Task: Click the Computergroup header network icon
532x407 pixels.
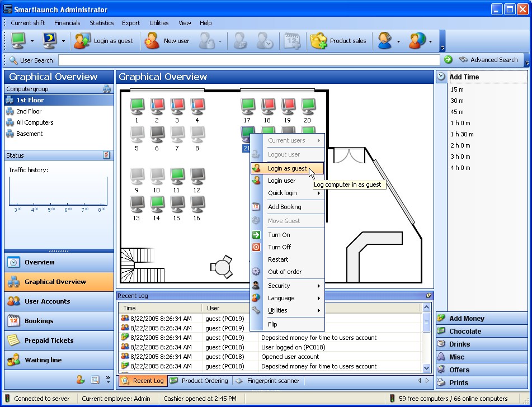Action: point(106,89)
